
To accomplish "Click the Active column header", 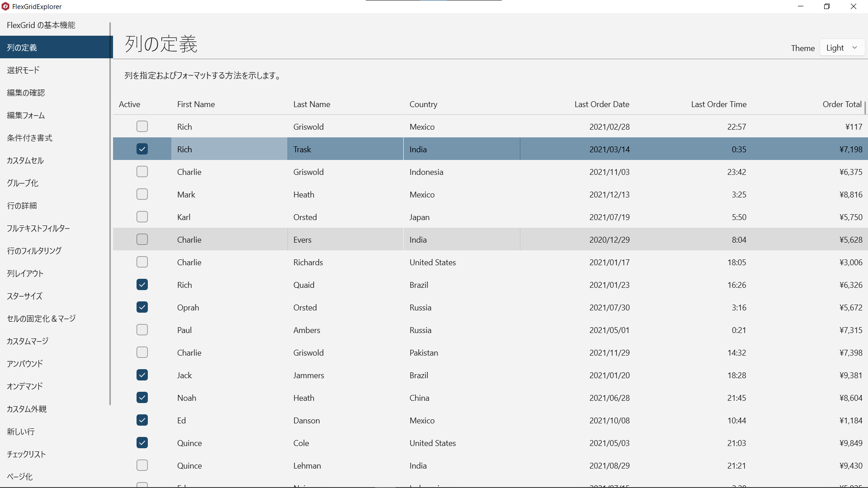I will coord(142,104).
